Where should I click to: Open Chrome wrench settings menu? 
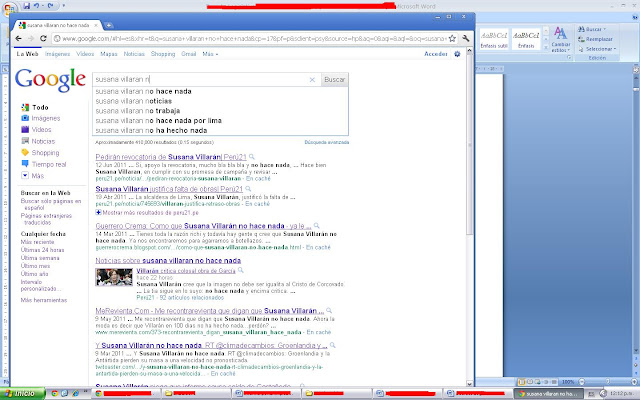pyautogui.click(x=465, y=38)
